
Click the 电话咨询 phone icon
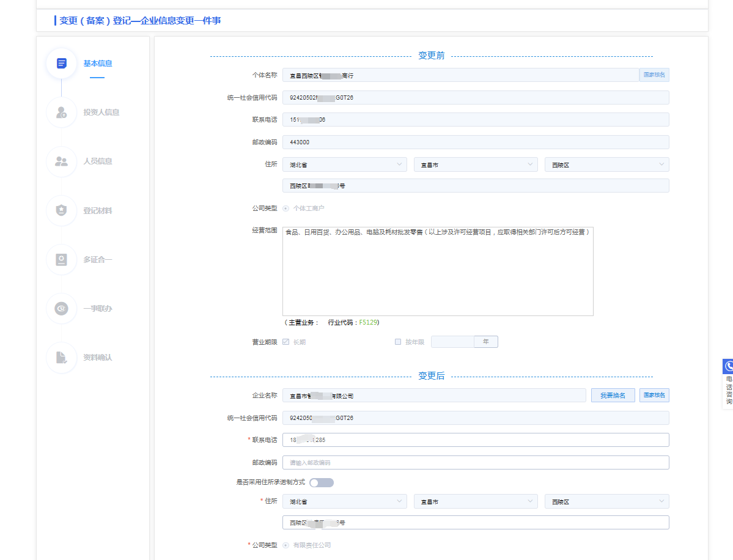(x=728, y=366)
